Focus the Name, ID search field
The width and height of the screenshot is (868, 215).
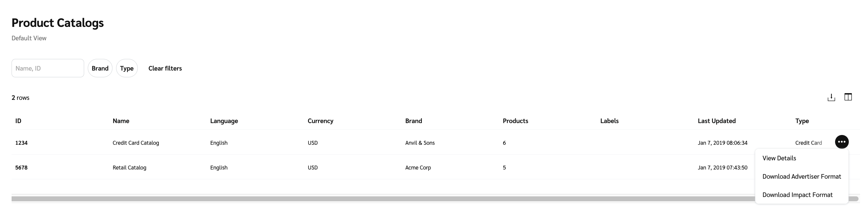pos(48,68)
